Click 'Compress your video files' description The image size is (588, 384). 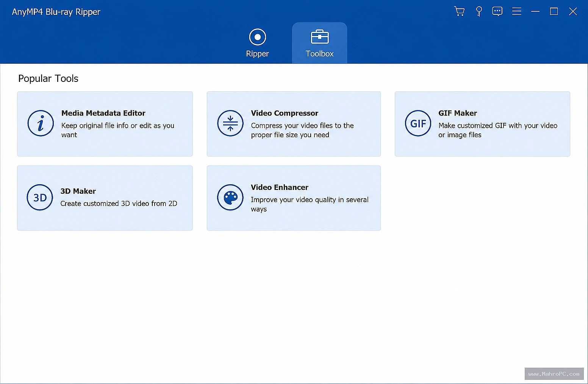coord(302,130)
